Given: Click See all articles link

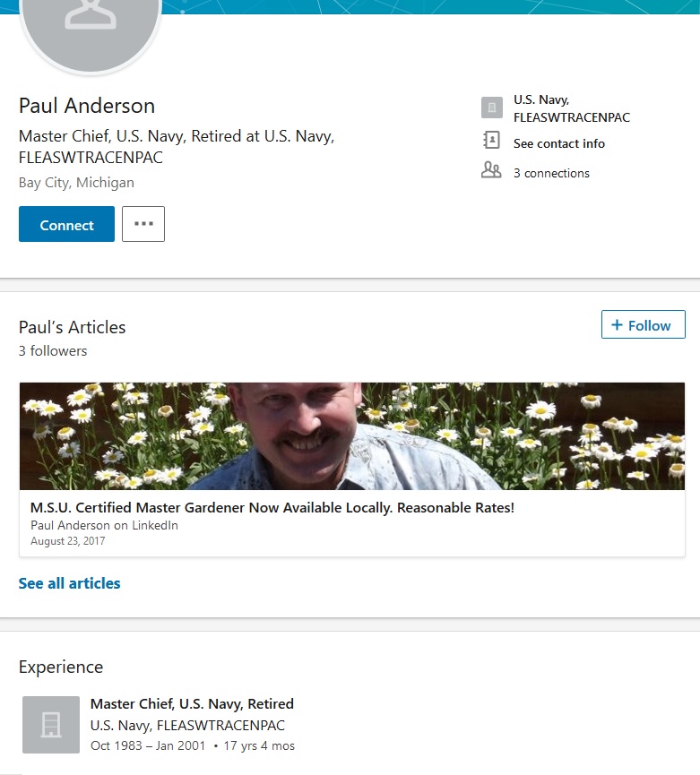Looking at the screenshot, I should click(69, 583).
